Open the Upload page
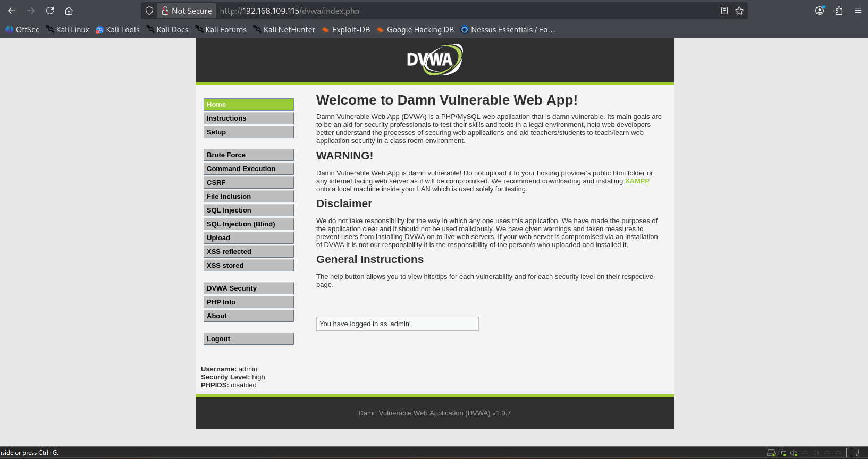 tap(249, 238)
